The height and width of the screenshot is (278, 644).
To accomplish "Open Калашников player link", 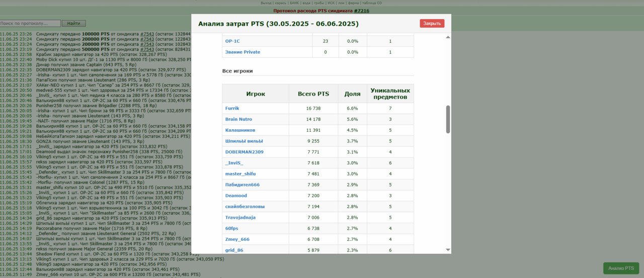I will pos(240,130).
